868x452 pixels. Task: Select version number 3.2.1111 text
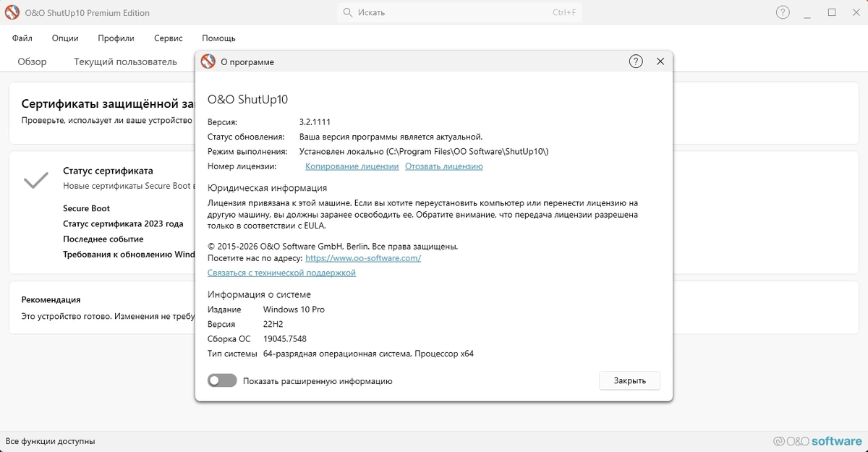[315, 121]
